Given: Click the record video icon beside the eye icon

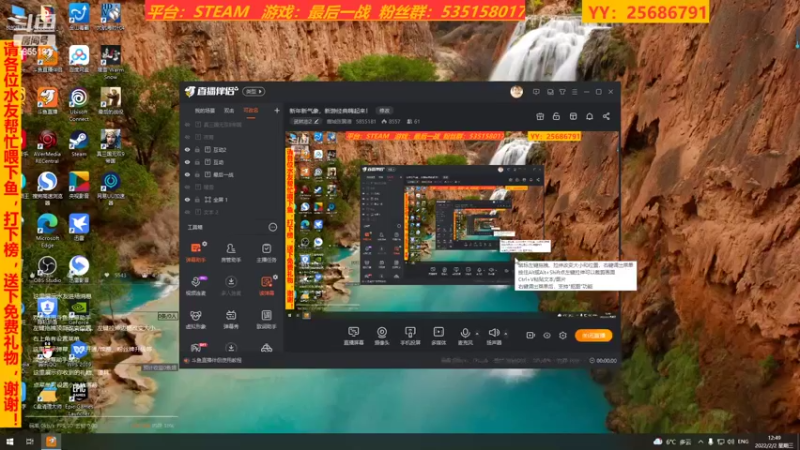Looking at the screenshot, I should click(x=530, y=335).
